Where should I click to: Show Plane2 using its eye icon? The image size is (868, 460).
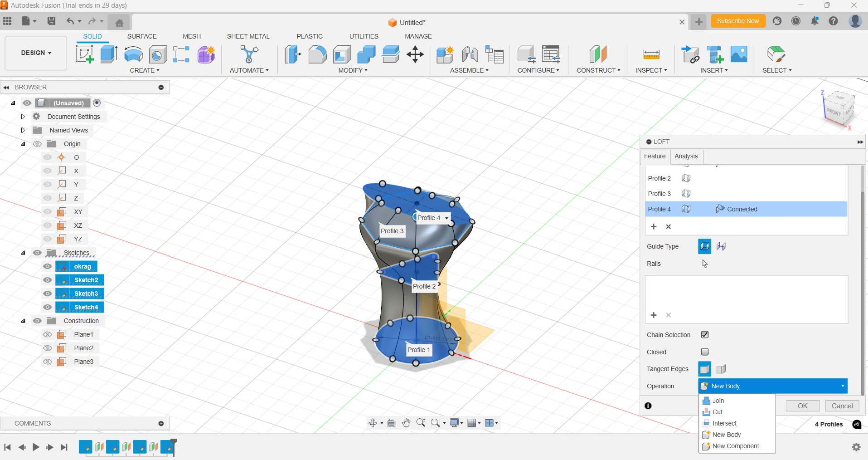pyautogui.click(x=48, y=348)
